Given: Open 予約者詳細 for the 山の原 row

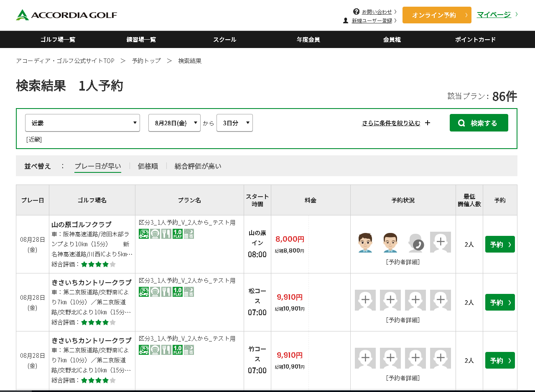Looking at the screenshot, I should (x=403, y=262).
